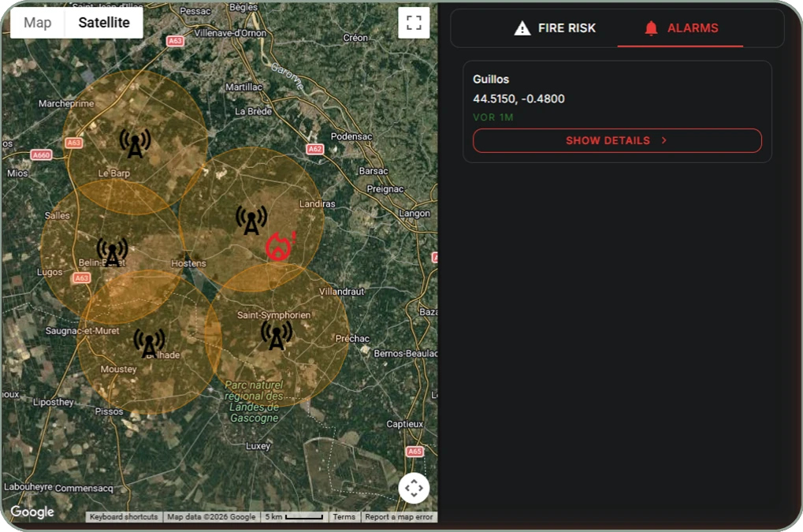
Task: Click the Marcheprime place label
Action: [66, 103]
